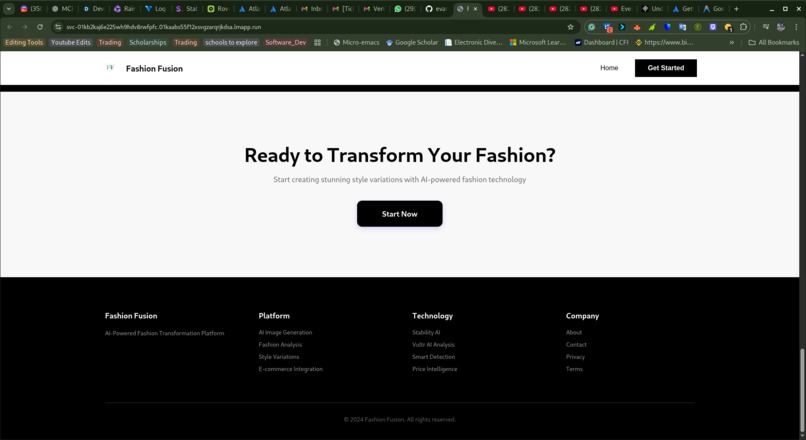Open Price Intelligence footer link
The width and height of the screenshot is (806, 440).
(434, 369)
